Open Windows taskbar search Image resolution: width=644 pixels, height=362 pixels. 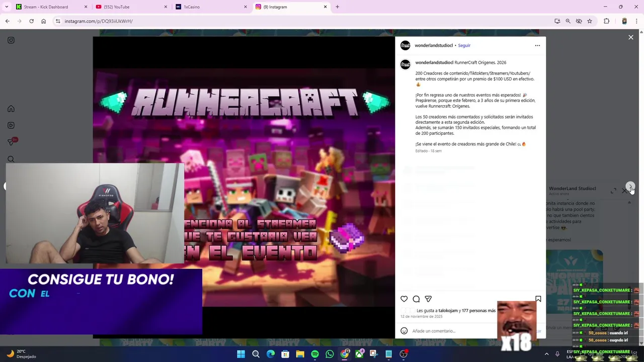(x=256, y=354)
